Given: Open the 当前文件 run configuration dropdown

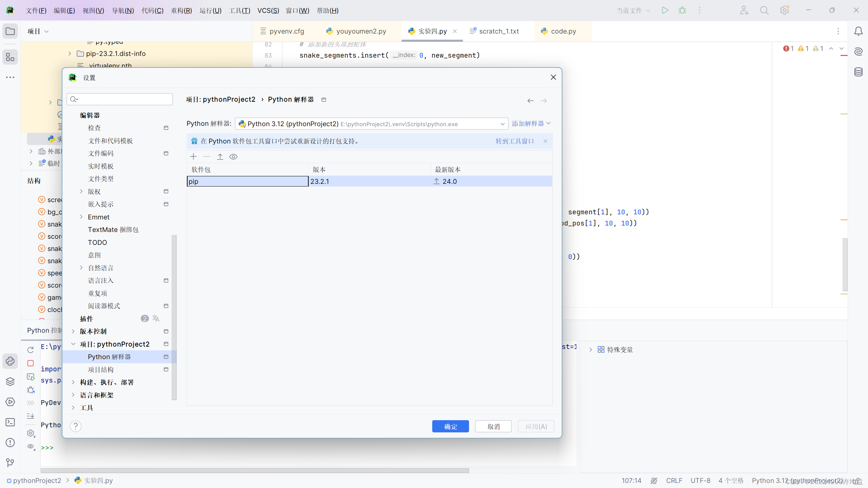Looking at the screenshot, I should pyautogui.click(x=633, y=11).
